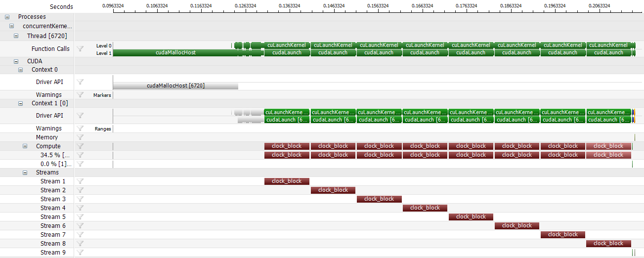Screen dimensions: 644x258
Task: Select the Stream 7 row label
Action: click(x=53, y=235)
